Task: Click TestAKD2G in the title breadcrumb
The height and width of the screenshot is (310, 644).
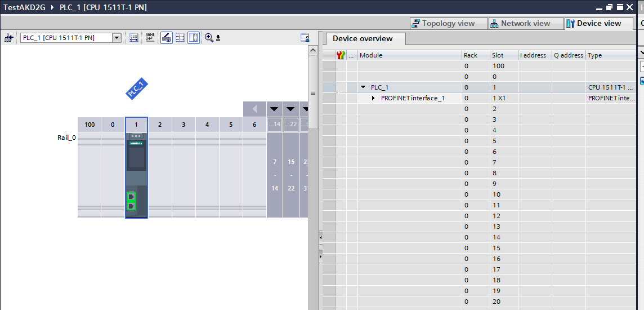Action: click(x=24, y=7)
